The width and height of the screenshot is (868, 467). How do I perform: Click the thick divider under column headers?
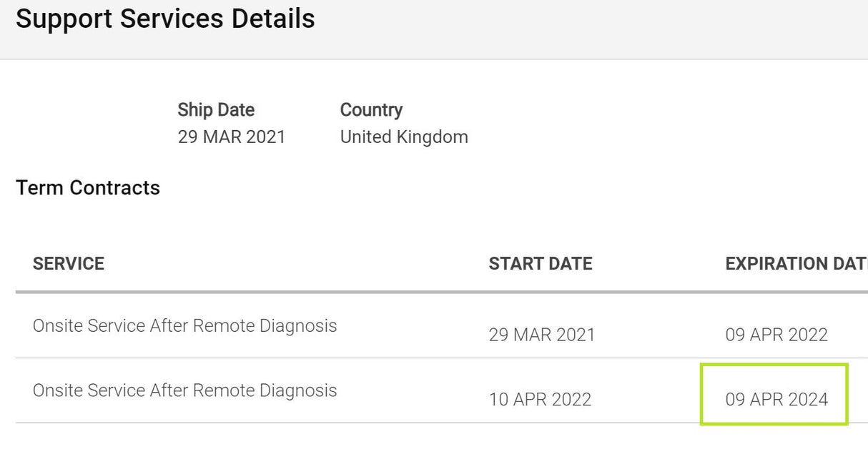442,293
